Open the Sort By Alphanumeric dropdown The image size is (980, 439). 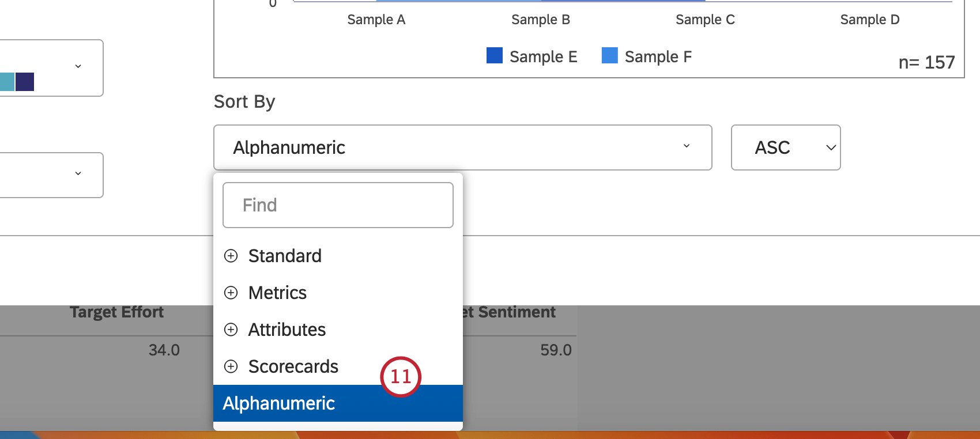(462, 147)
